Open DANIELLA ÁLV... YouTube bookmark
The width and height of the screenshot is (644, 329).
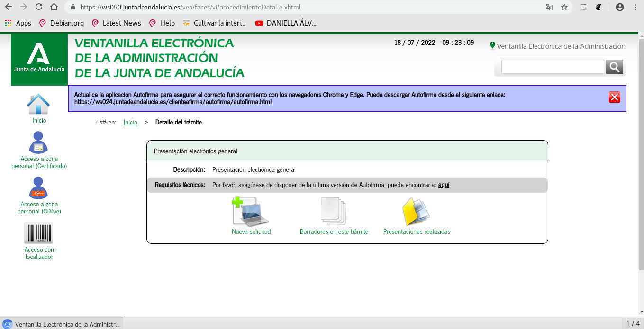[285, 23]
